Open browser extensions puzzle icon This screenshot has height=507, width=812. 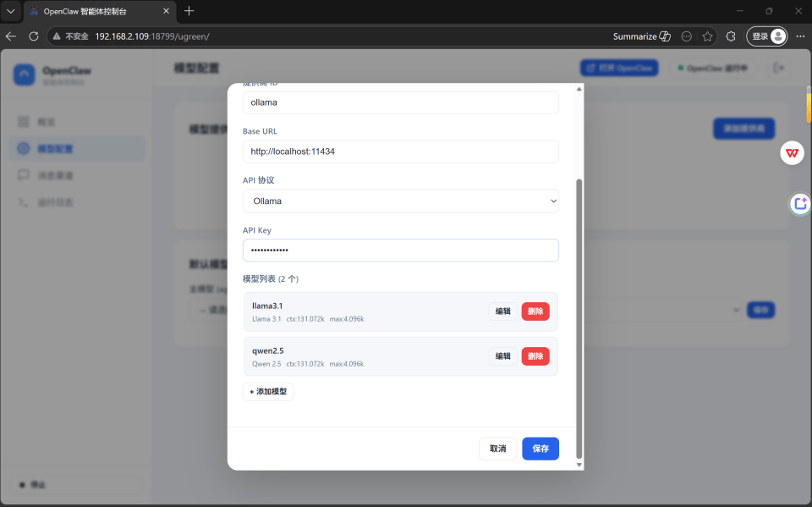tap(731, 36)
